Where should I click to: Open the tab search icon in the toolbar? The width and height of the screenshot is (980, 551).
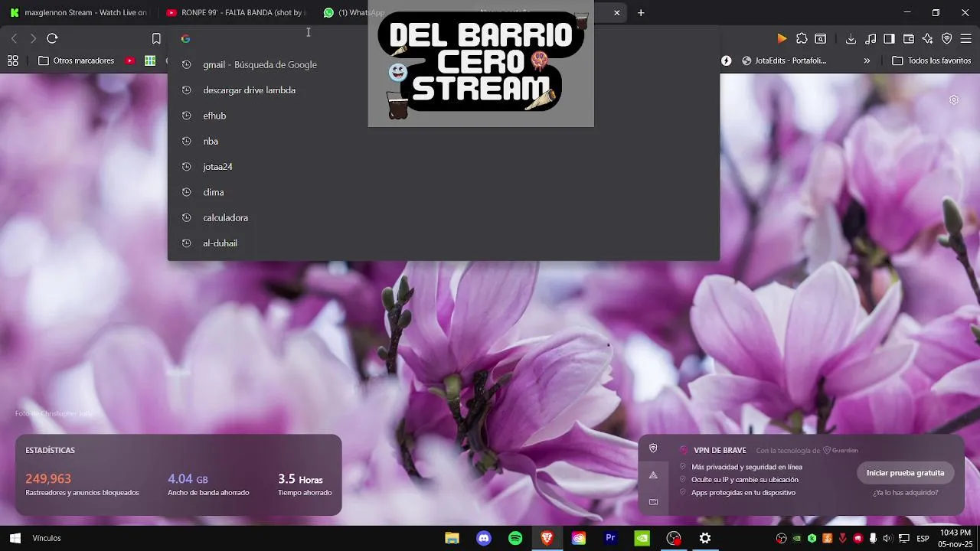pyautogui.click(x=821, y=38)
